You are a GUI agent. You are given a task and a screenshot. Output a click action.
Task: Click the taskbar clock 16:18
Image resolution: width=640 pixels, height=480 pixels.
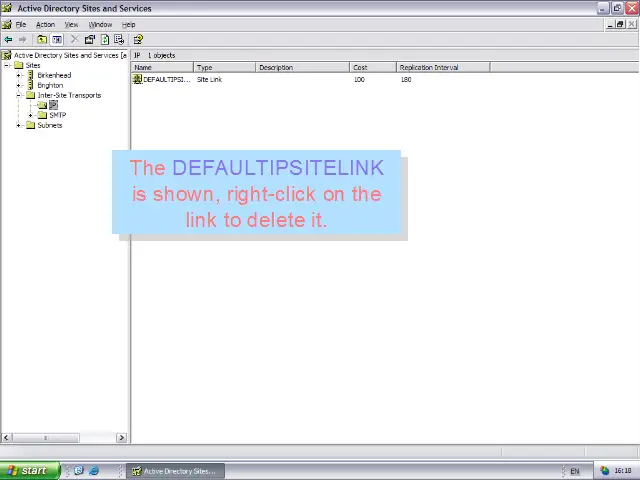[x=623, y=471]
